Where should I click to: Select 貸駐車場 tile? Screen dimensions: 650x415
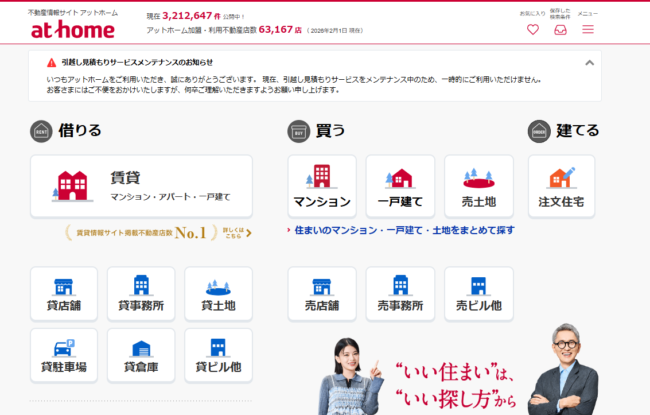(x=64, y=355)
